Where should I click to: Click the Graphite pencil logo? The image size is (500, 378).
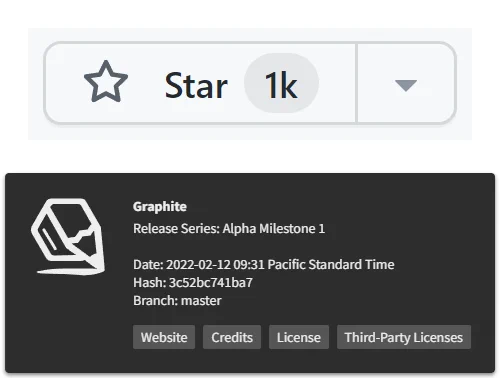click(x=68, y=237)
